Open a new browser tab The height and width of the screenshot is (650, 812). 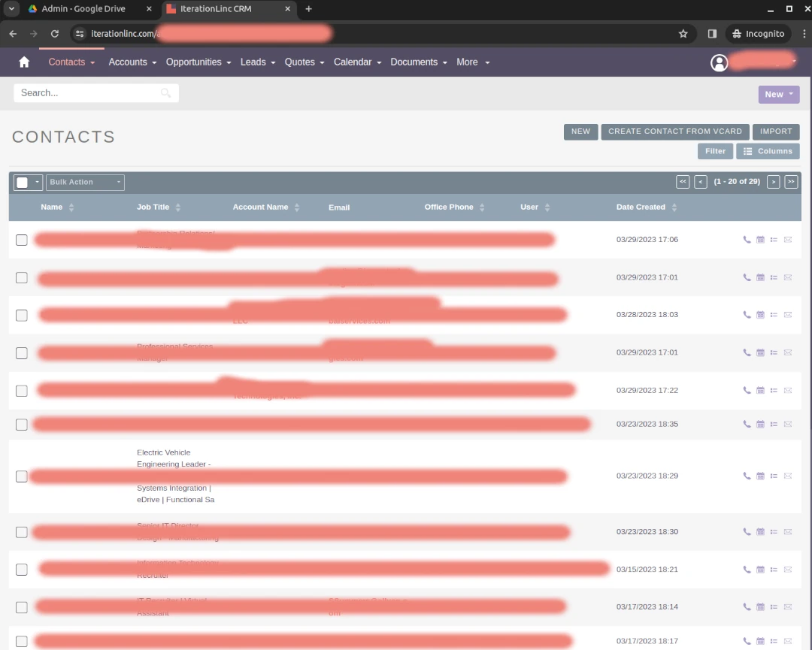point(309,9)
